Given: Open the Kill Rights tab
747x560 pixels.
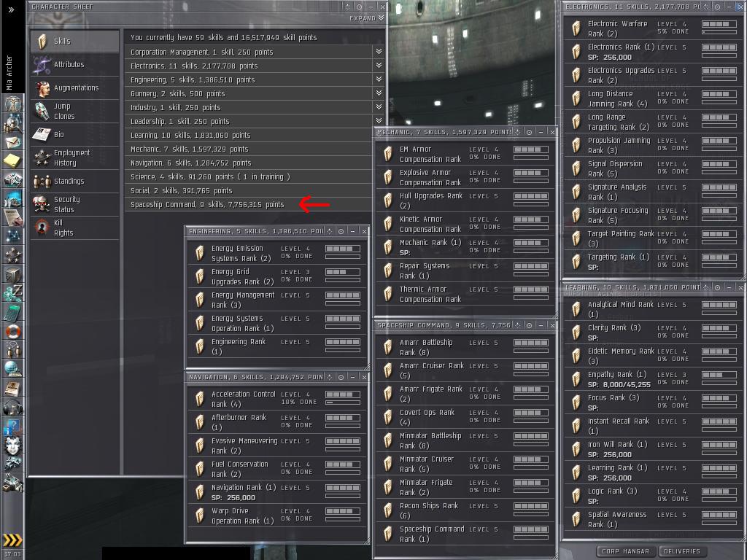Looking at the screenshot, I should 75,227.
